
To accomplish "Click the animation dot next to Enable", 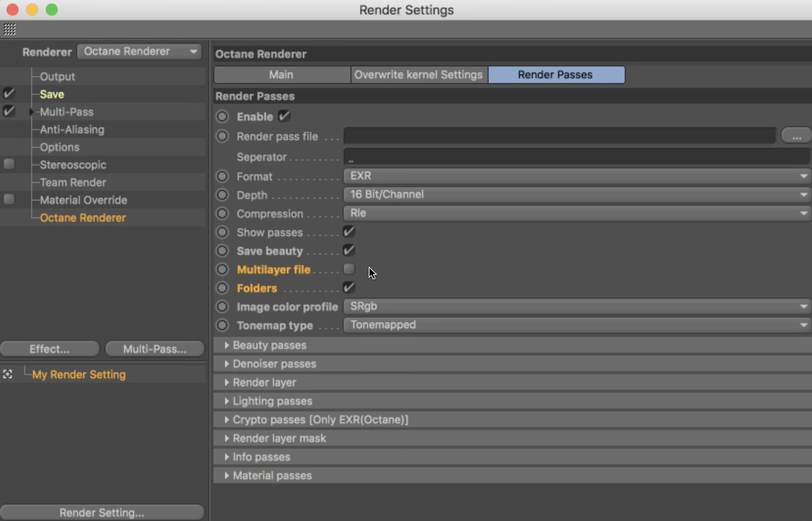I will tap(222, 117).
